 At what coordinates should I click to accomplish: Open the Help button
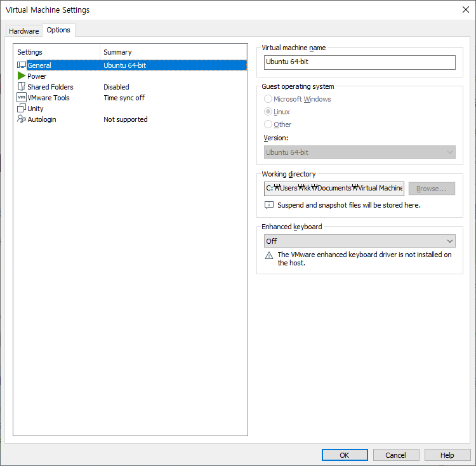(x=447, y=455)
